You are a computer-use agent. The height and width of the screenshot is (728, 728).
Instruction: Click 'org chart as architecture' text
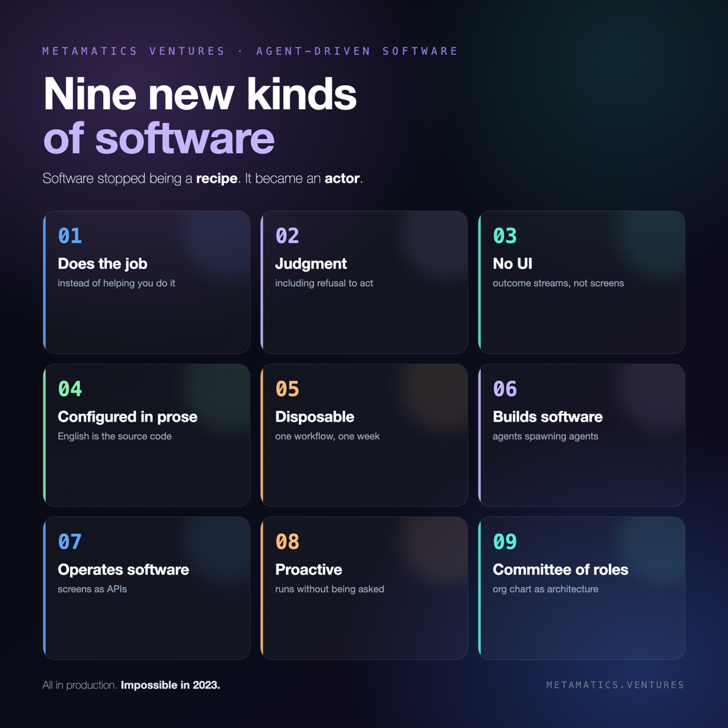coord(545,589)
